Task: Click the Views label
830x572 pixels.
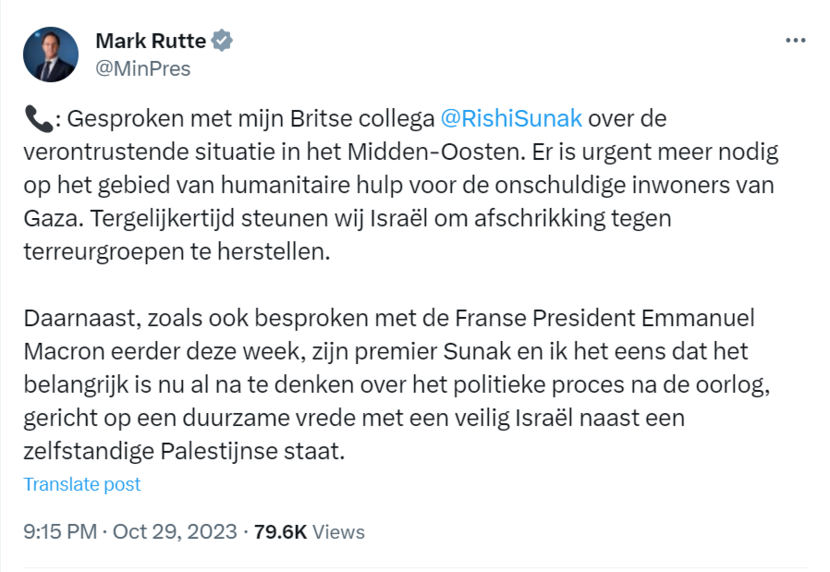Action: pyautogui.click(x=339, y=531)
